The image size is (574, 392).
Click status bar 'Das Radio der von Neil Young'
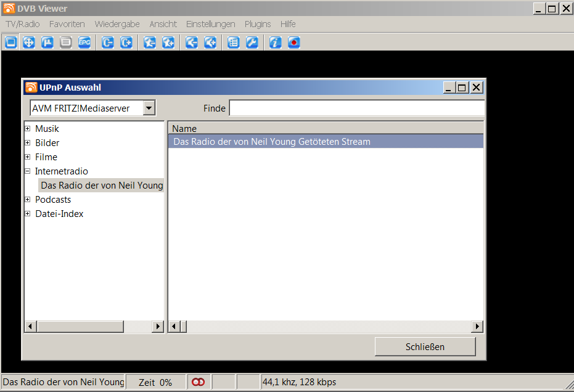(x=64, y=382)
